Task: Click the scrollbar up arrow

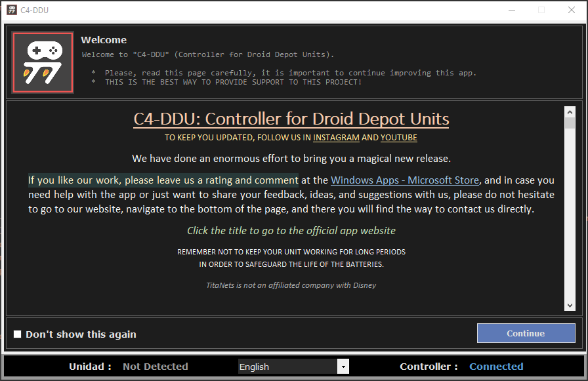Action: pyautogui.click(x=570, y=111)
